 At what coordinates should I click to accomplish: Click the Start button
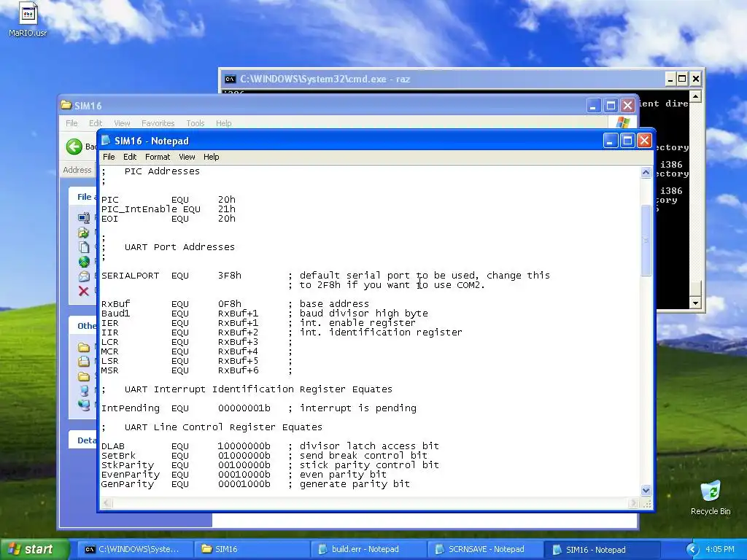[x=34, y=550]
